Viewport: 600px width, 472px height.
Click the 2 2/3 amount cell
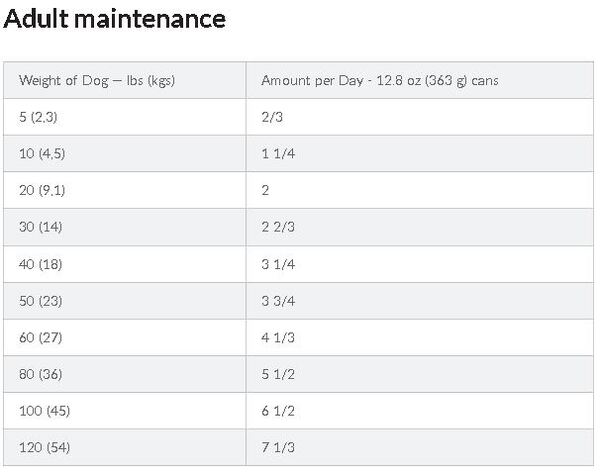coord(420,227)
